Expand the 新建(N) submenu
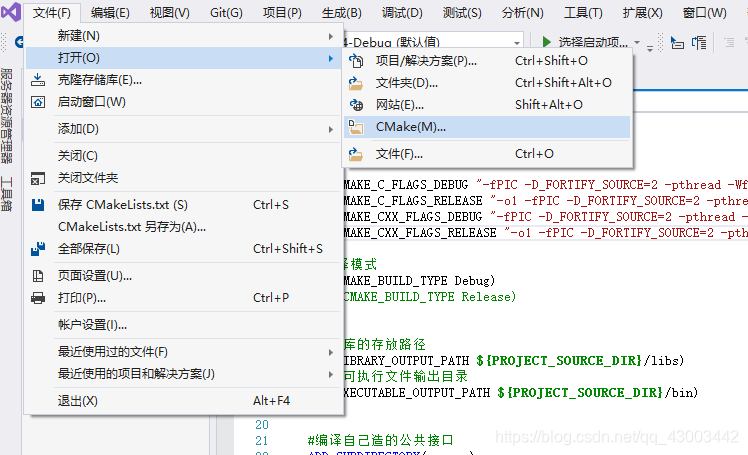 coord(183,36)
